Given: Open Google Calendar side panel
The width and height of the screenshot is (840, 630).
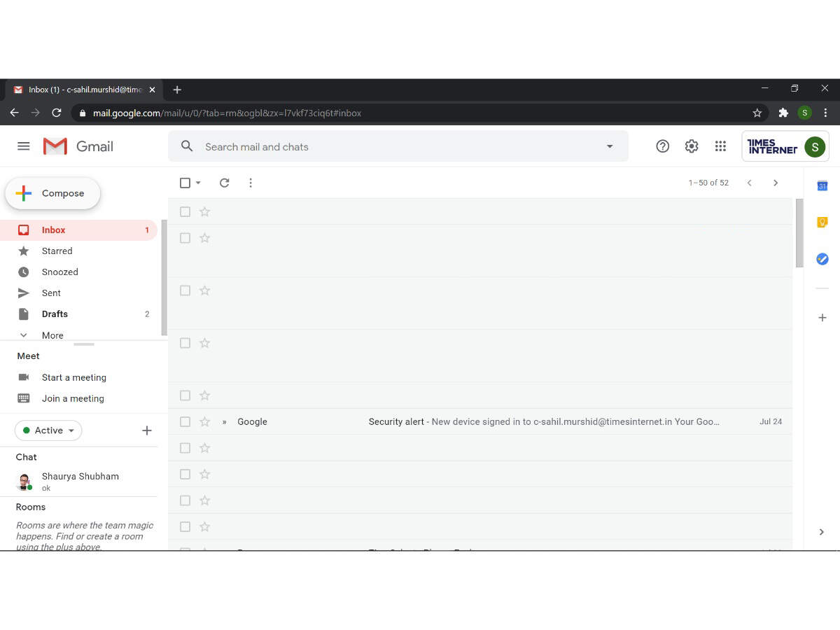Looking at the screenshot, I should 822,185.
